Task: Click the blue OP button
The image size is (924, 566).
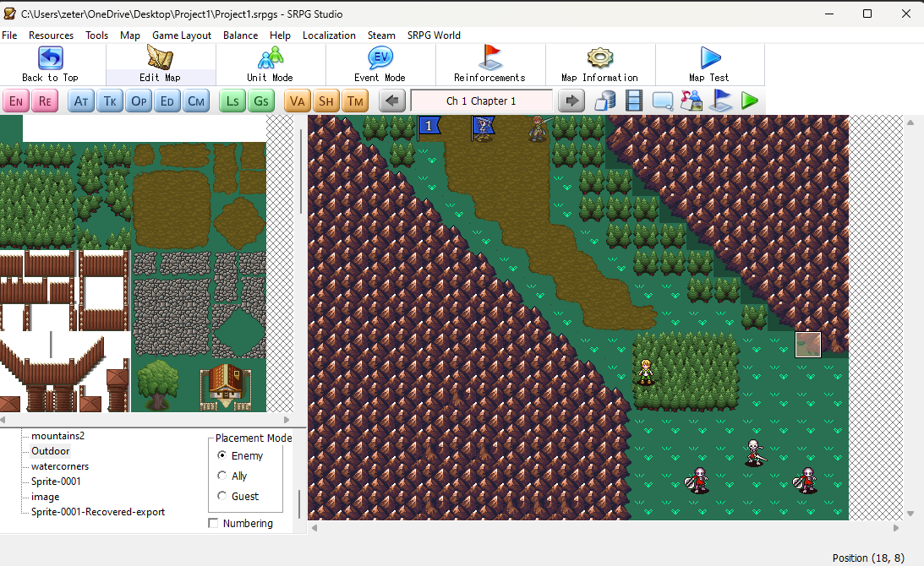Action: [139, 101]
